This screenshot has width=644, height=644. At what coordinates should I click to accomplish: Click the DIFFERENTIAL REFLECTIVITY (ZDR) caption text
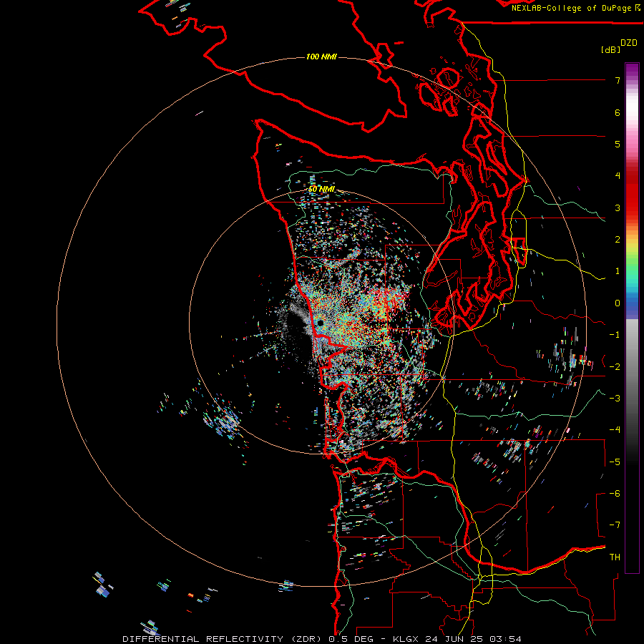pos(223,639)
